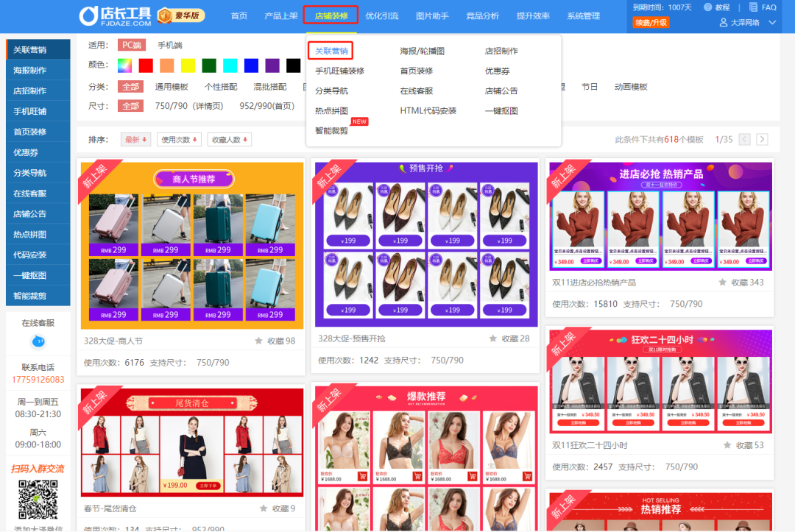The image size is (795, 532).
Task: Click the 续费/升级 button
Action: (651, 22)
